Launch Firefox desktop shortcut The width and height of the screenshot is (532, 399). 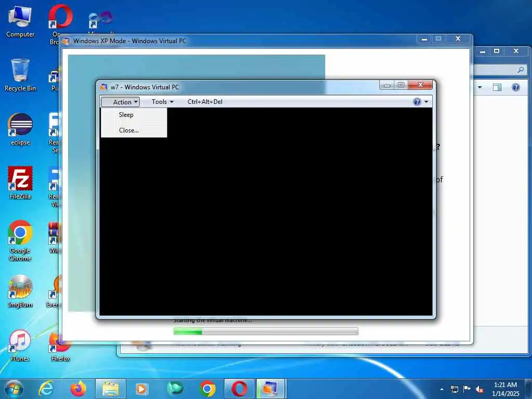[60, 345]
